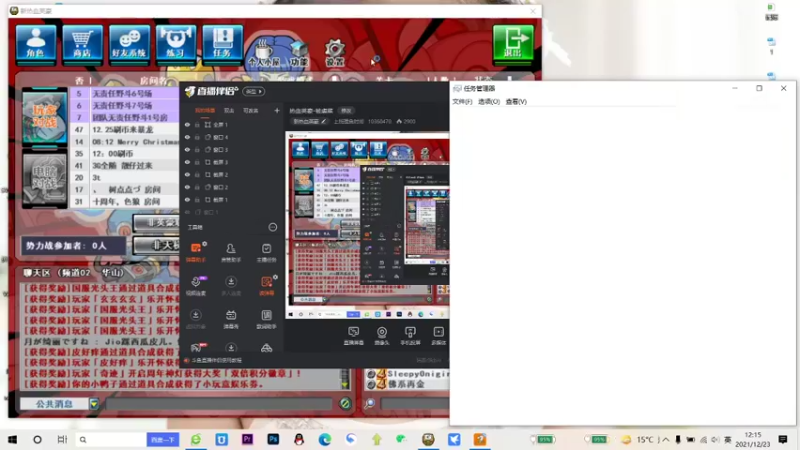The height and width of the screenshot is (450, 800).
Task: Visit the 个人小屋 personal house
Action: 264,53
